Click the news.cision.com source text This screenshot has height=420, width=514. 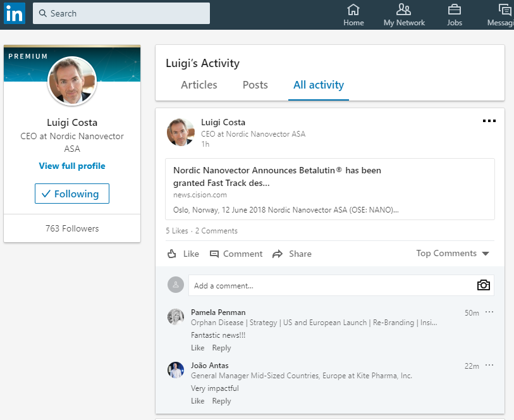(x=200, y=195)
